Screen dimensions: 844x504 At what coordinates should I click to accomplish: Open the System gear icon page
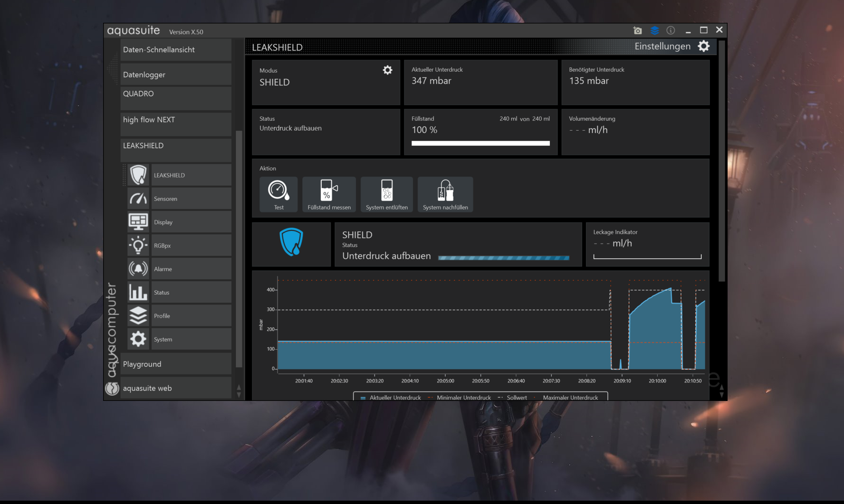(x=138, y=339)
